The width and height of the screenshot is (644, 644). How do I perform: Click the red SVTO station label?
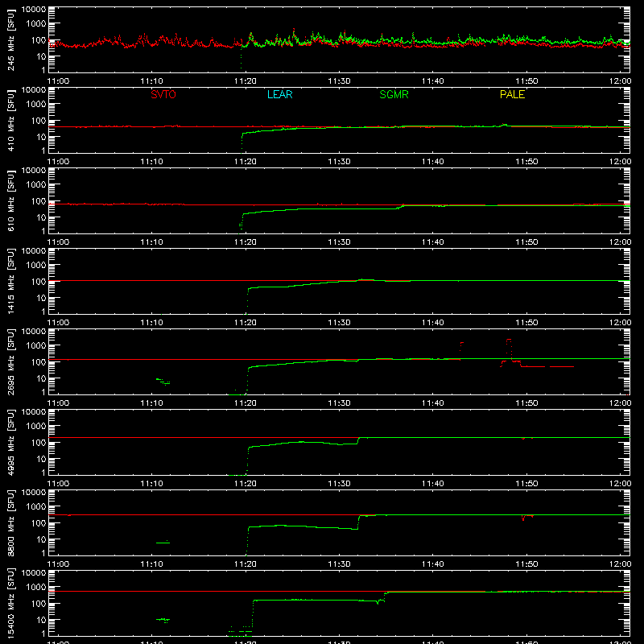click(163, 94)
